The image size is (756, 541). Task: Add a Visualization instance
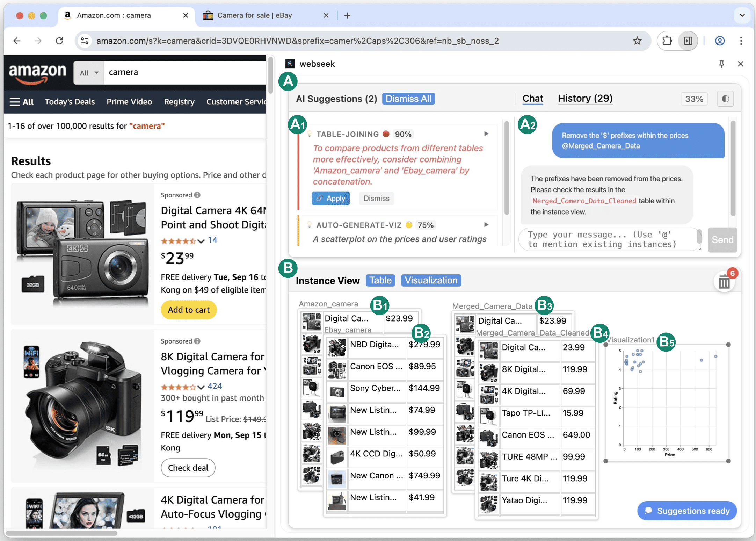pyautogui.click(x=431, y=281)
